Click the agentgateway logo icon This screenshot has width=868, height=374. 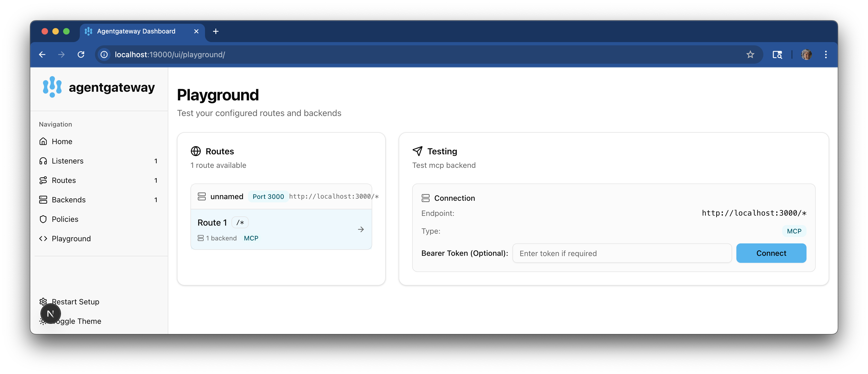[x=52, y=87]
